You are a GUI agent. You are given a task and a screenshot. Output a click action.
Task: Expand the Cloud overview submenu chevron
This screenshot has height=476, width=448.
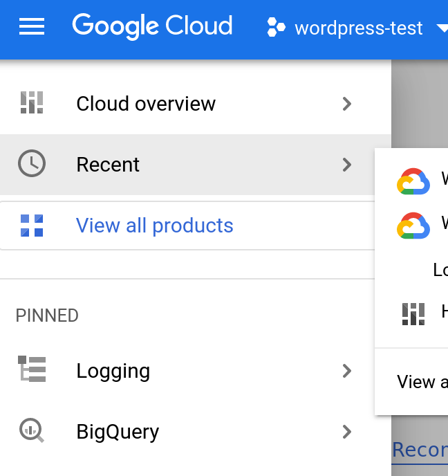coord(347,104)
